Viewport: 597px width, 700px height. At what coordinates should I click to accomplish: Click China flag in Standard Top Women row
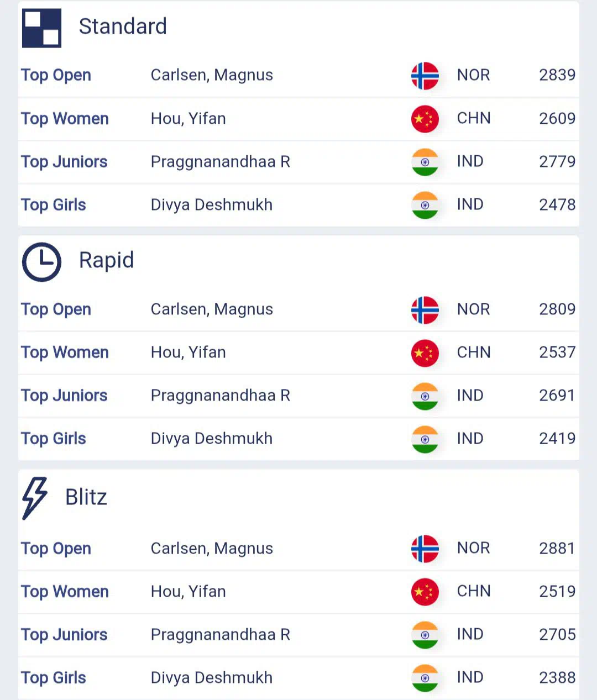[425, 119]
